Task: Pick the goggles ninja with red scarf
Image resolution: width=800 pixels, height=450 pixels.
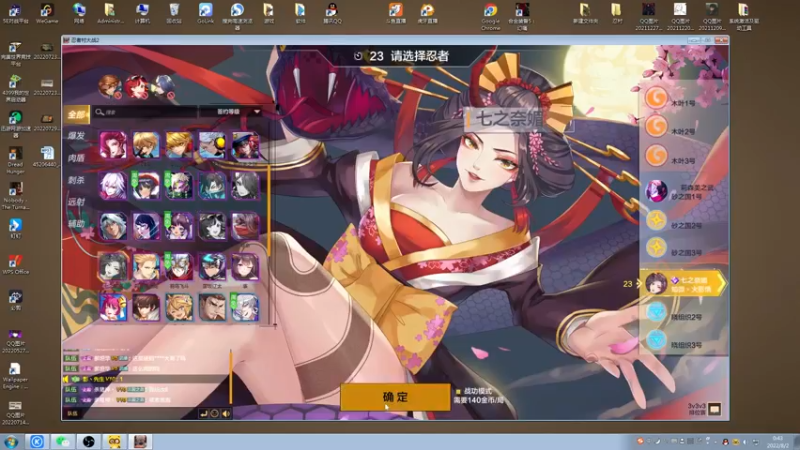Action: click(179, 266)
